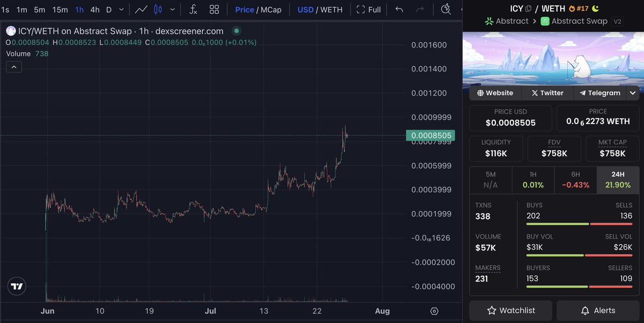Screen dimensions: 644x323
Task: Copy the ICY token address icon
Action: 528,9
